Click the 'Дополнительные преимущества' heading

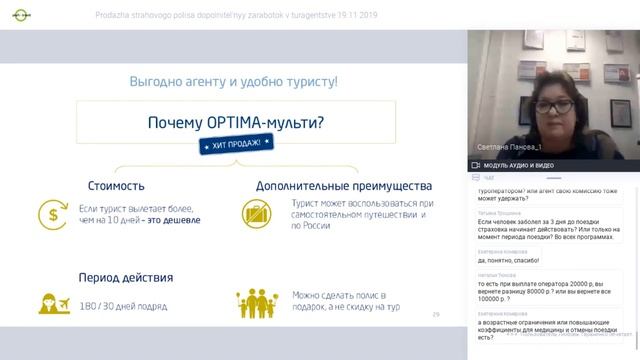pyautogui.click(x=344, y=186)
